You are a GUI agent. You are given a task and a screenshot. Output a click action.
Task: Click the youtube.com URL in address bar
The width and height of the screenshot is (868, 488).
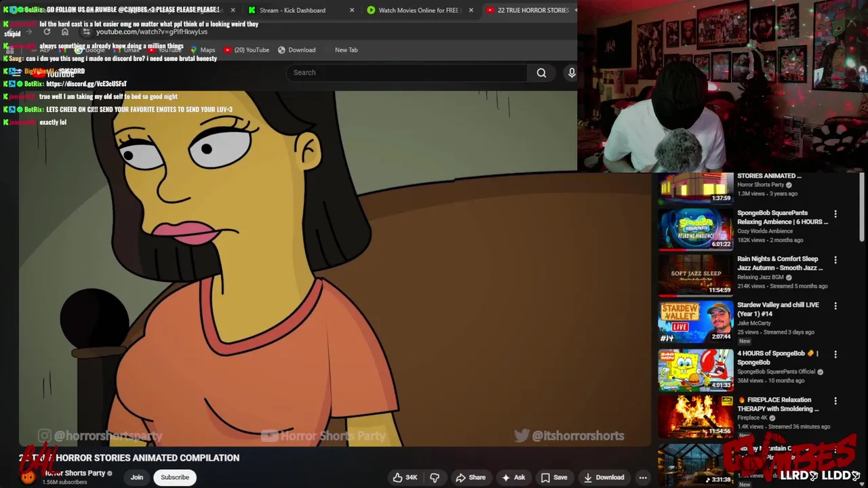coord(152,32)
